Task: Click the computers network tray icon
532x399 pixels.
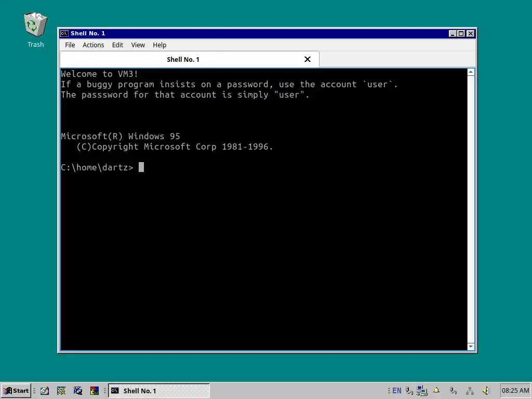Action: coord(422,391)
